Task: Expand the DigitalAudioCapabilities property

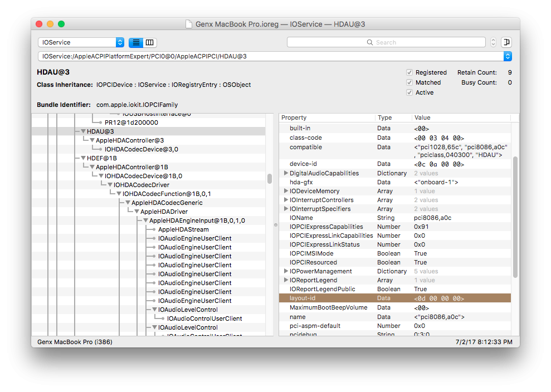Action: pyautogui.click(x=286, y=173)
